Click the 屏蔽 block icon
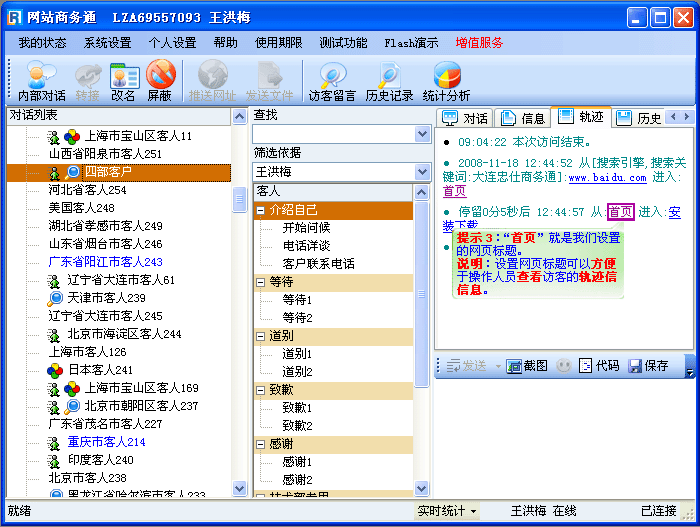Viewport: 700px width, 527px height. click(159, 80)
